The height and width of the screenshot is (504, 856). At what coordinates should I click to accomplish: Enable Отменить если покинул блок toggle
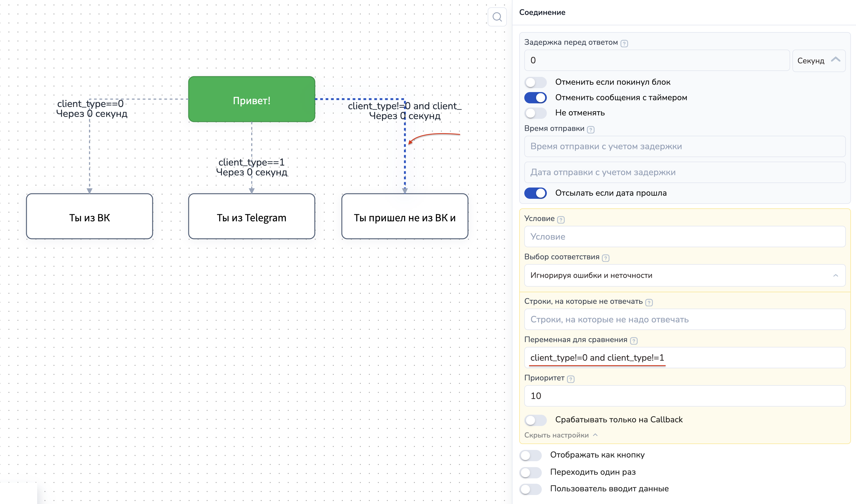[x=535, y=82]
